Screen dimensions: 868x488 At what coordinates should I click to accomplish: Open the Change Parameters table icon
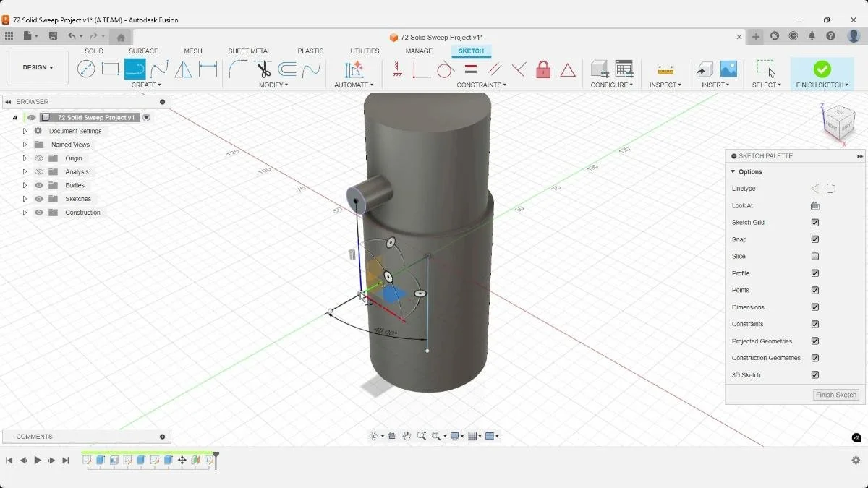click(x=624, y=69)
